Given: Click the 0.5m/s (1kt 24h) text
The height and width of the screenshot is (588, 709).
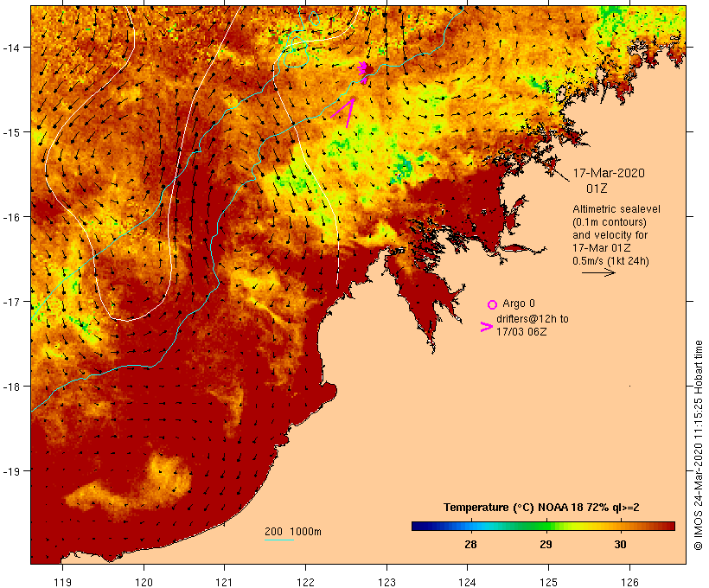Looking at the screenshot, I should 610,261.
